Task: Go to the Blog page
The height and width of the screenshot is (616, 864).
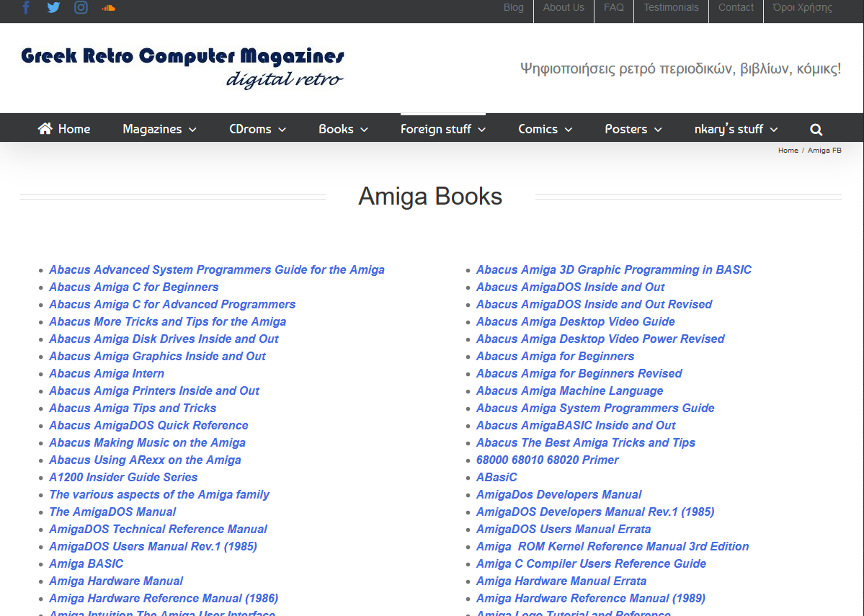Action: (x=513, y=8)
